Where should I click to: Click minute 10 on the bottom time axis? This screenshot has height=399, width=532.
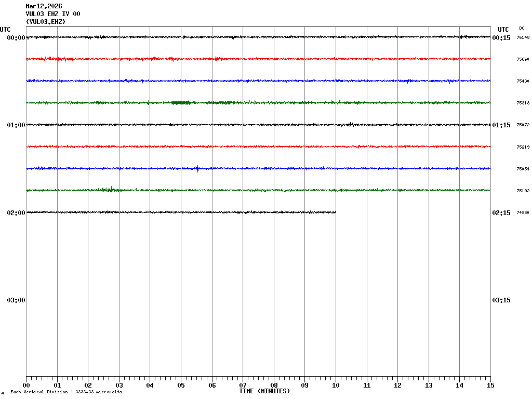tap(336, 385)
